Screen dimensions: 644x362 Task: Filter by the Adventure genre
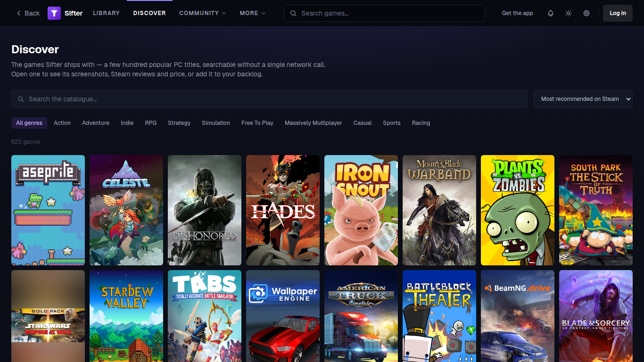pos(96,123)
